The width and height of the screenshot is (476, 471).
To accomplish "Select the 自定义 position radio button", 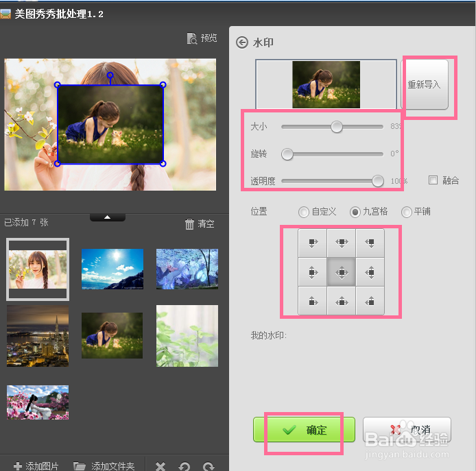I will tap(304, 212).
